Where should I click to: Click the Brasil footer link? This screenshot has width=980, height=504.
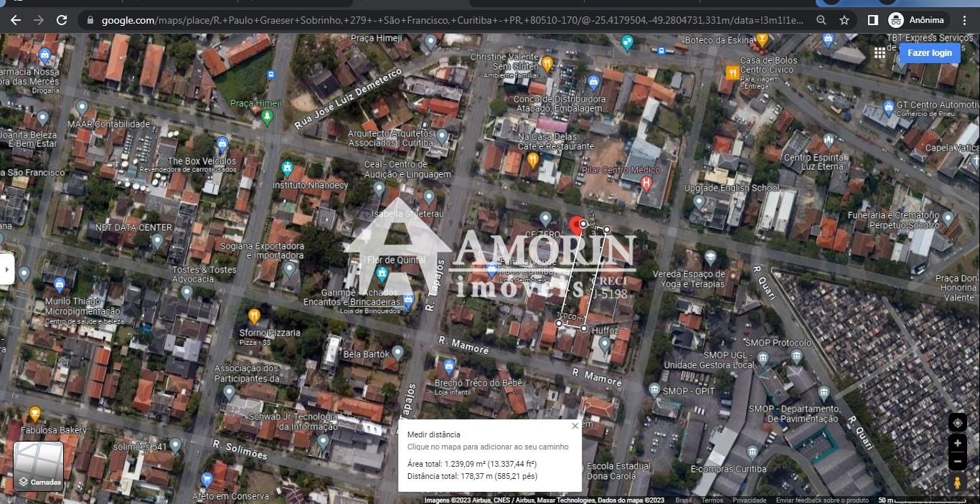click(x=684, y=500)
